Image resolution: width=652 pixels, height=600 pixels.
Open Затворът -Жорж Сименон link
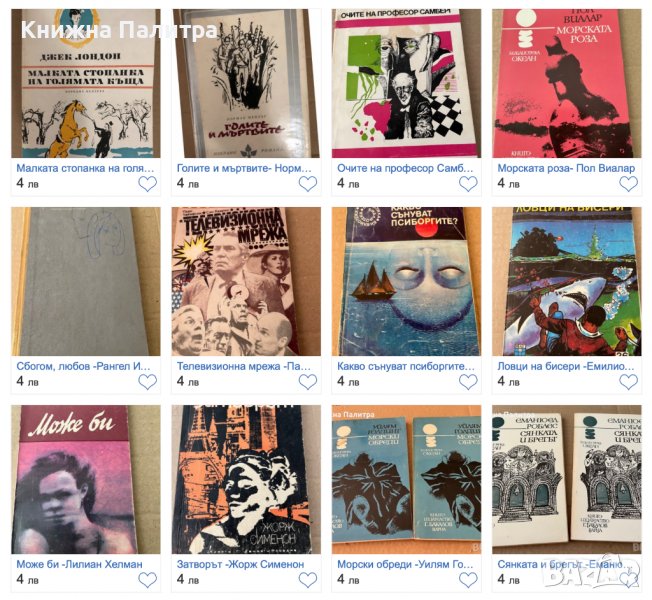pos(240,564)
